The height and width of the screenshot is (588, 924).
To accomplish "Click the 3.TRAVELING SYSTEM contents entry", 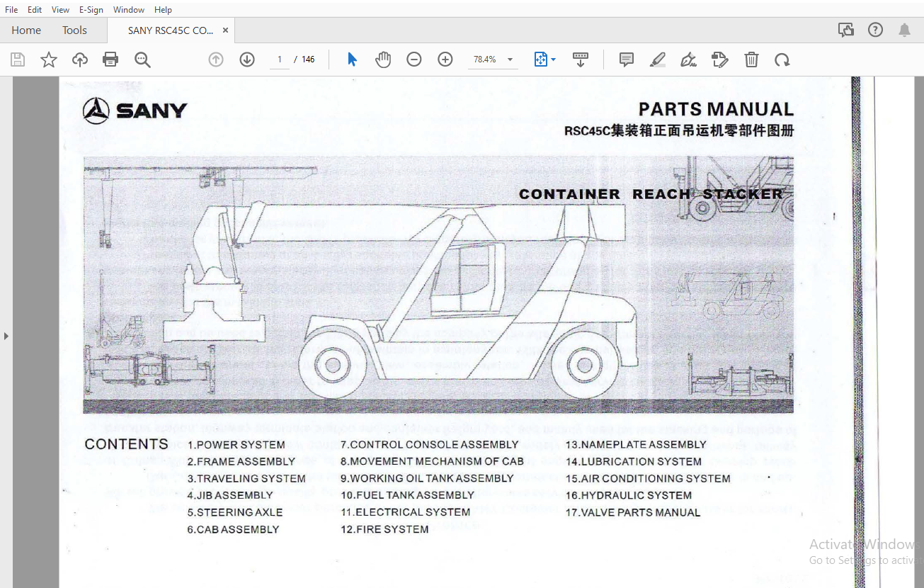I will [246, 479].
